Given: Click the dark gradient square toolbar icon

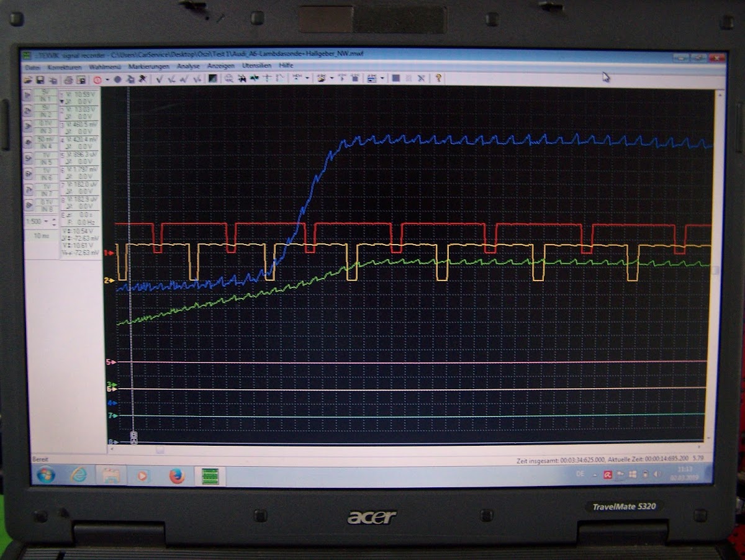Looking at the screenshot, I should pos(212,79).
